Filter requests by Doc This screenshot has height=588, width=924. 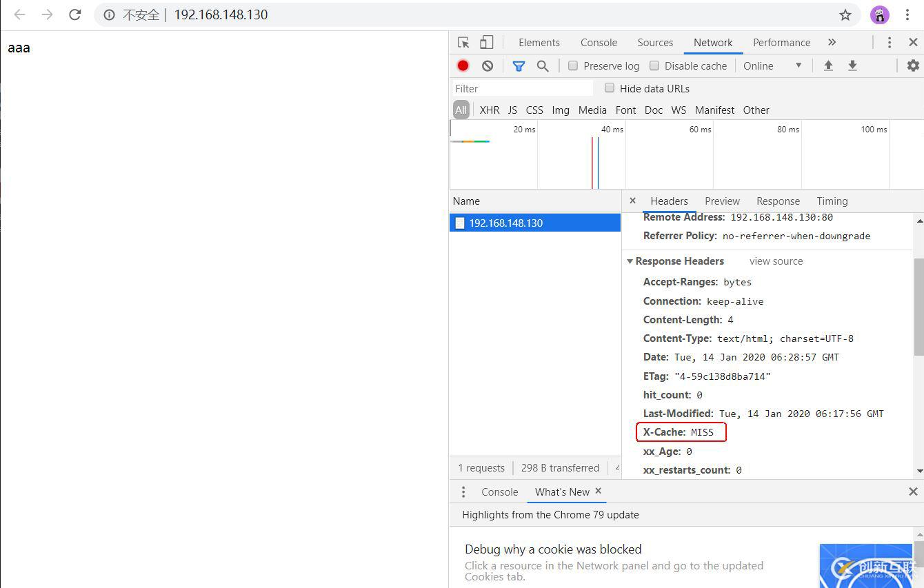pos(654,110)
